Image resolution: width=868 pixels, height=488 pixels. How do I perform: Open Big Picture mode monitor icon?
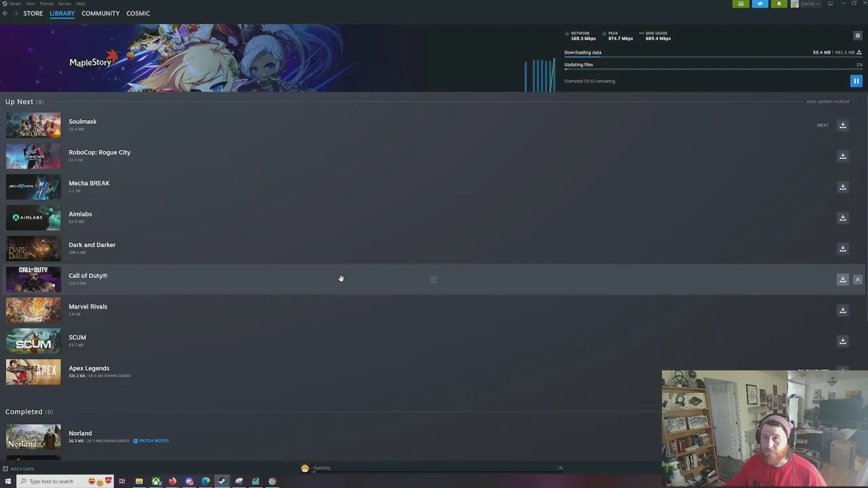[830, 3]
